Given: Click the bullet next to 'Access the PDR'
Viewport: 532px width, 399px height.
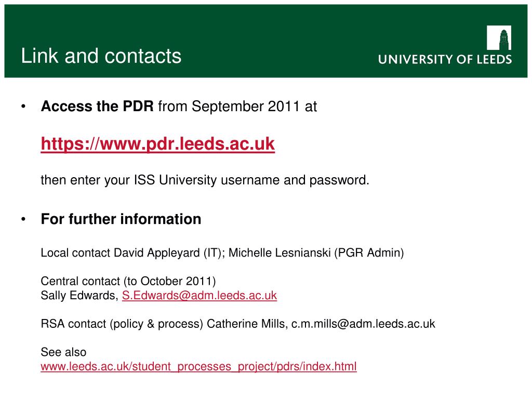Looking at the screenshot, I should click(x=23, y=107).
